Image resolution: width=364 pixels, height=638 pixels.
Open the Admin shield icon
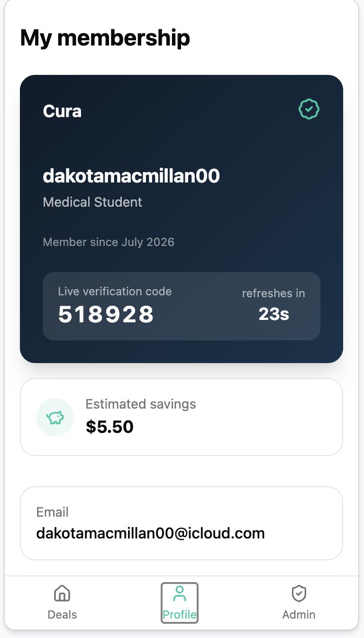299,593
